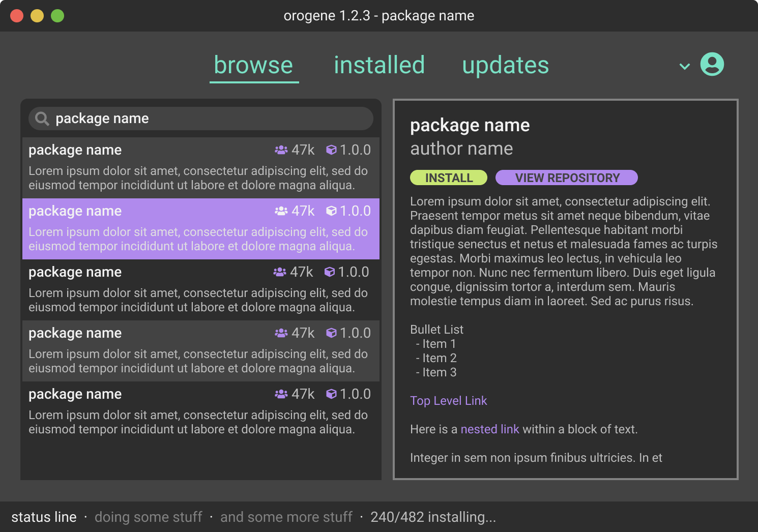758x532 pixels.
Task: Click the package version cube icon on the first result
Action: coord(332,150)
